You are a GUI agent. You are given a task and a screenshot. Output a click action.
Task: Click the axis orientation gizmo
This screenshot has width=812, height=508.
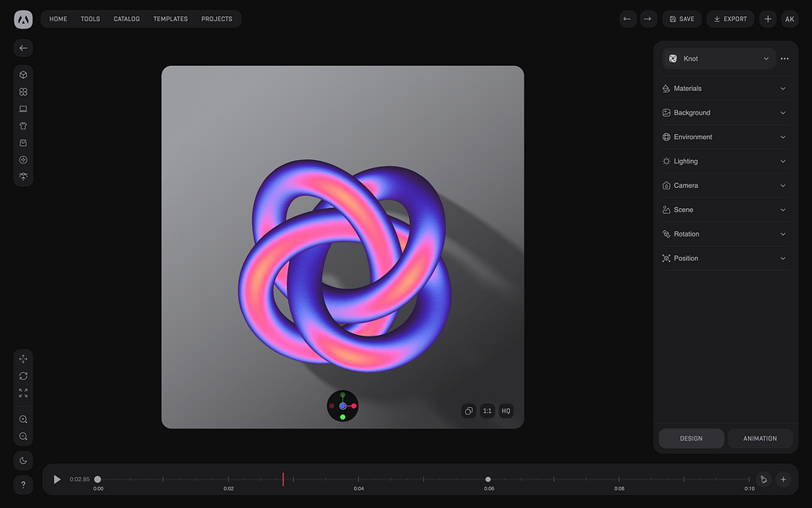343,406
